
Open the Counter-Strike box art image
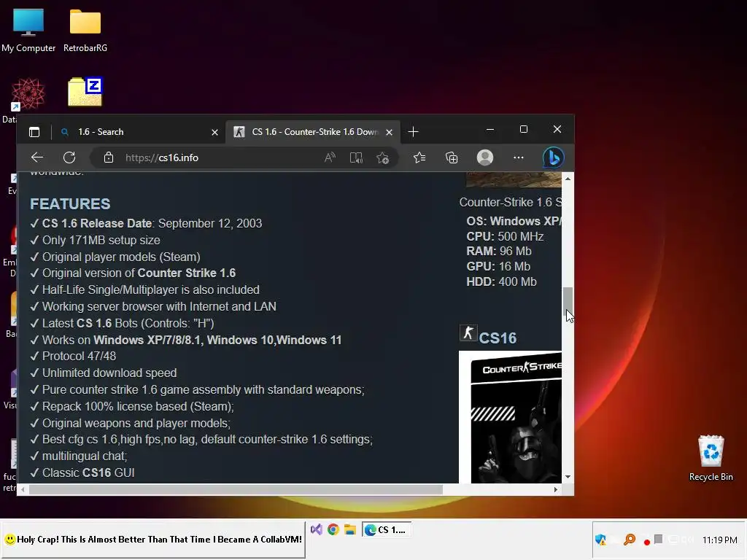[x=510, y=417]
